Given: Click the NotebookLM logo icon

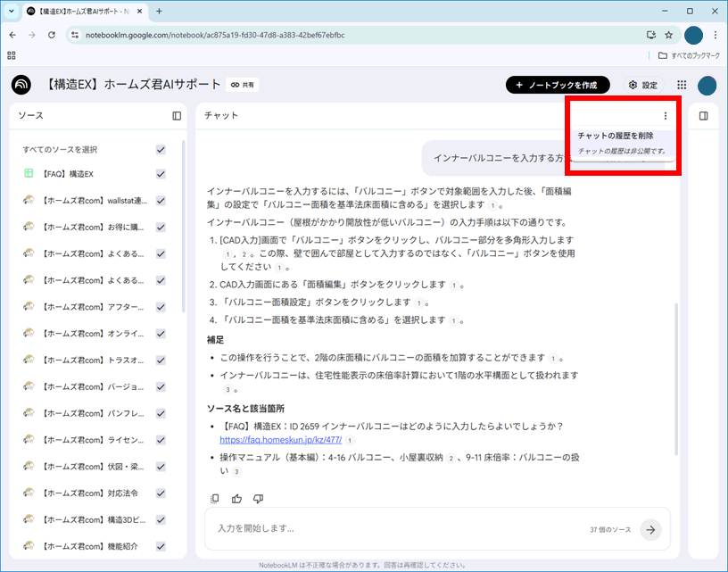Looking at the screenshot, I should (x=21, y=85).
